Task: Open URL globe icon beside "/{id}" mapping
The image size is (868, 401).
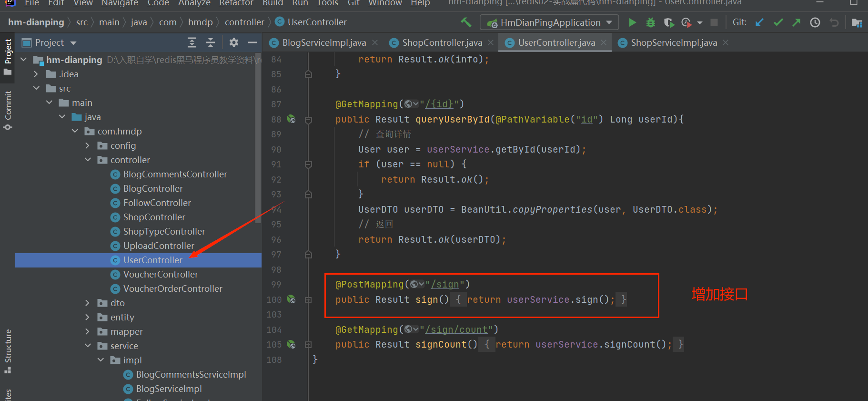Action: click(x=412, y=104)
